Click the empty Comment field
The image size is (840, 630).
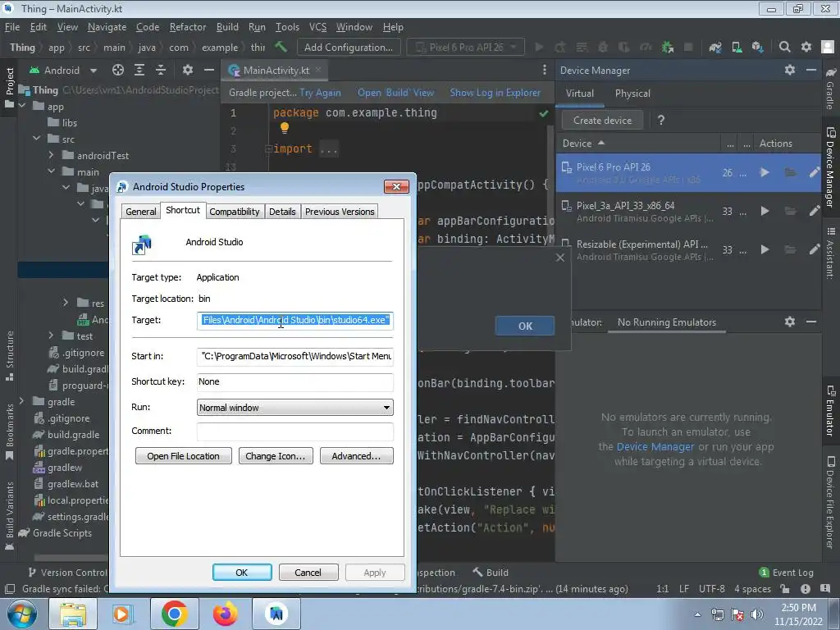tap(295, 431)
